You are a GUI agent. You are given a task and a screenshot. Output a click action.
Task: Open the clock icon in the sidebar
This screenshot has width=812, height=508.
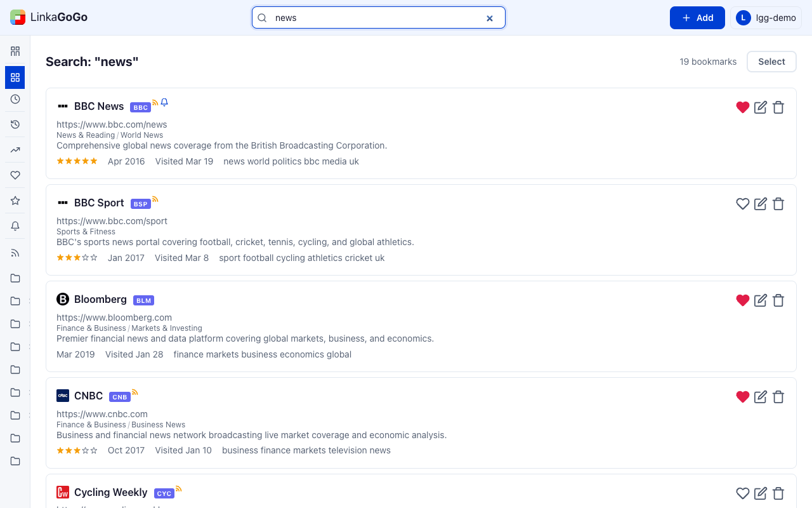click(x=15, y=99)
